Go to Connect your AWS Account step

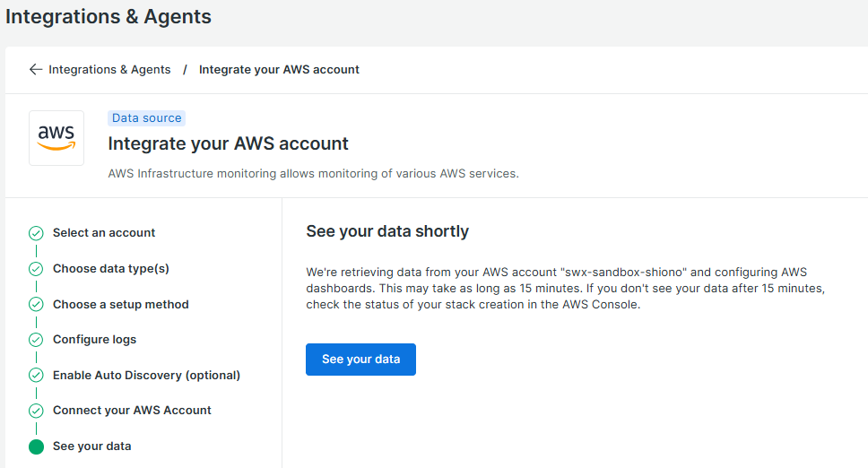coord(133,411)
